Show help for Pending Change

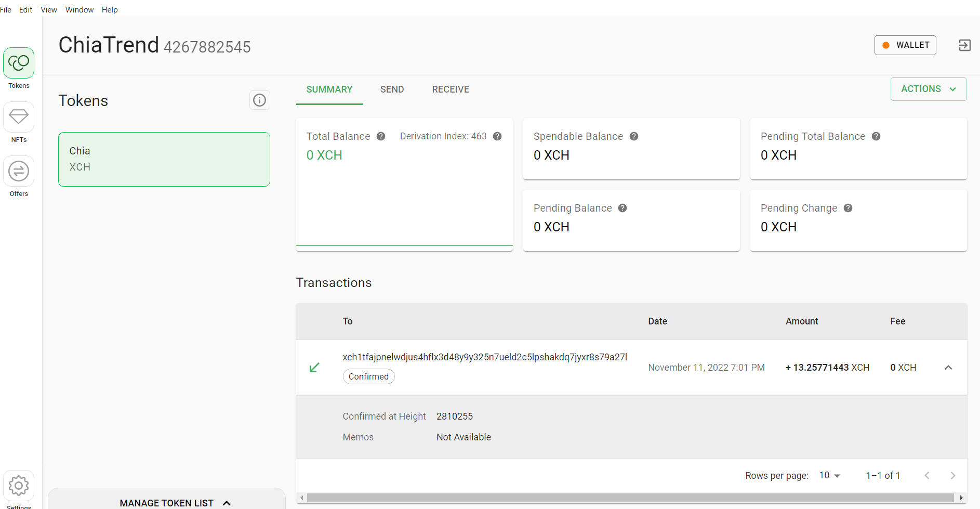(848, 208)
